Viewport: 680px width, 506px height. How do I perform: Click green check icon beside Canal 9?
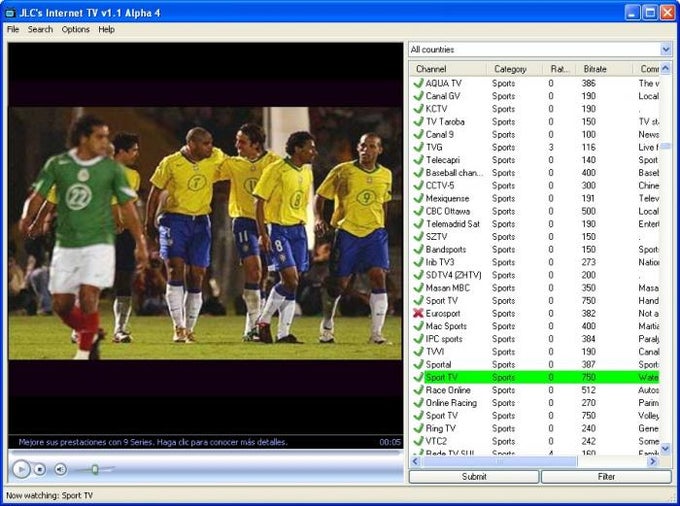coord(418,134)
